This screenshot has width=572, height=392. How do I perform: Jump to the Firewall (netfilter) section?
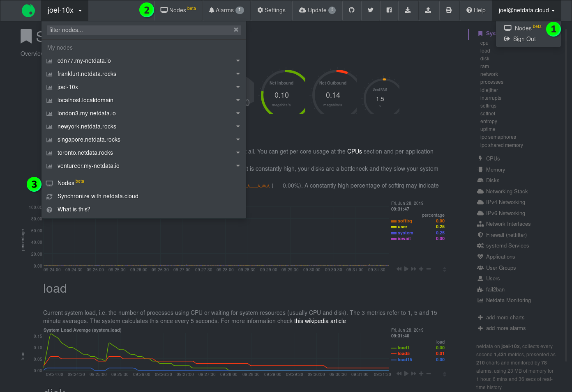click(506, 235)
